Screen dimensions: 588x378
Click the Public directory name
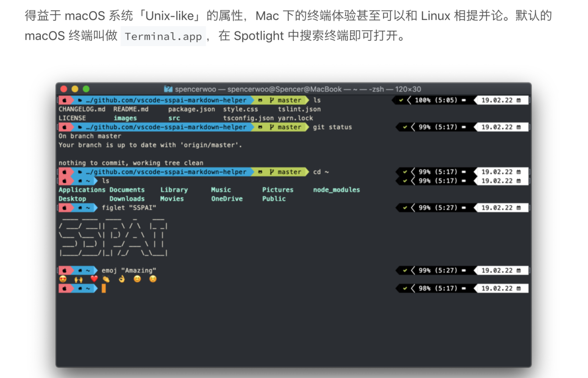tap(274, 199)
